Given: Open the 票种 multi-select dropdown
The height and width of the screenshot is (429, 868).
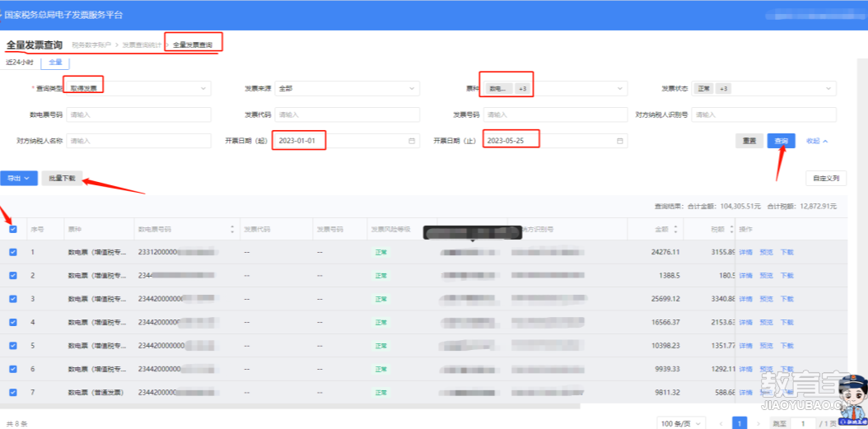Looking at the screenshot, I should [x=556, y=89].
